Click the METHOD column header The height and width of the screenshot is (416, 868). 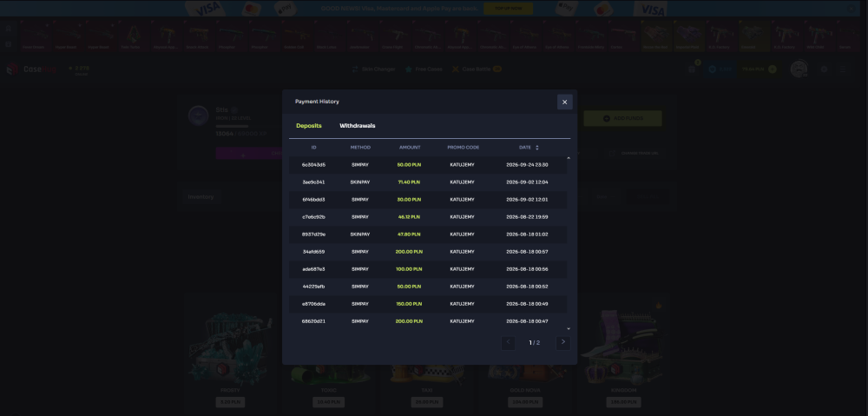pyautogui.click(x=360, y=148)
